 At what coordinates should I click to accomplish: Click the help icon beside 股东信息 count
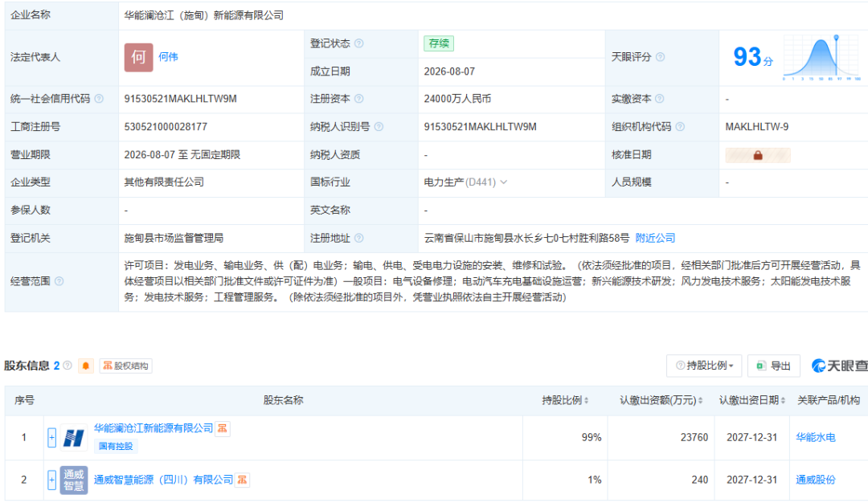68,366
